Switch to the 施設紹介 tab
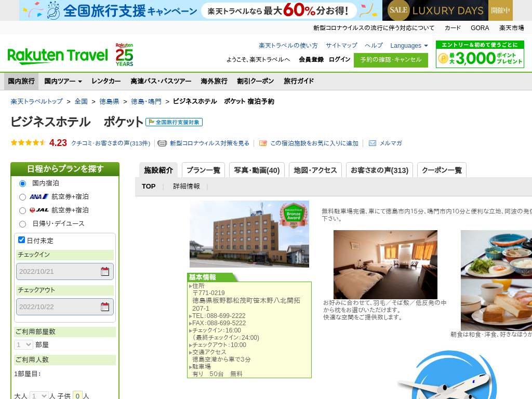This screenshot has height=399, width=532. click(158, 170)
